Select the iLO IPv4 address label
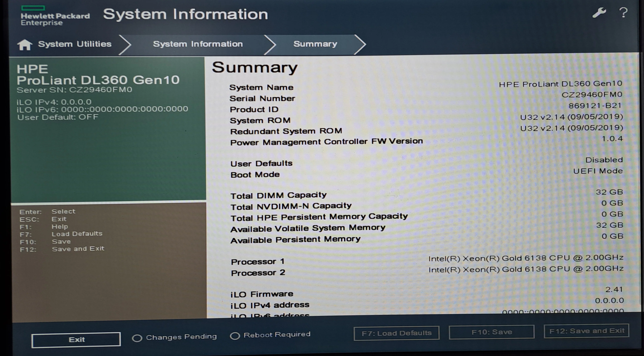This screenshot has height=356, width=644. (x=270, y=305)
